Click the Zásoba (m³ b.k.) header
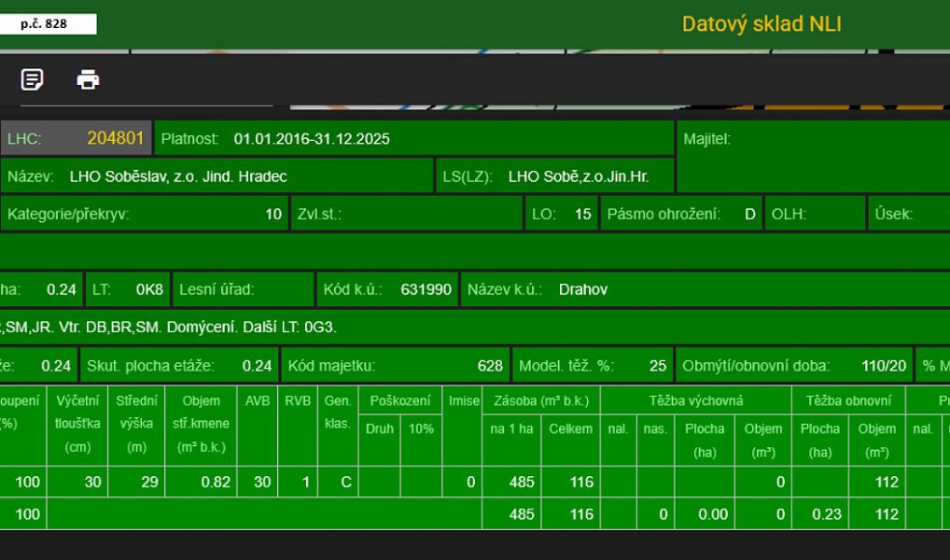The image size is (950, 560). 541,400
